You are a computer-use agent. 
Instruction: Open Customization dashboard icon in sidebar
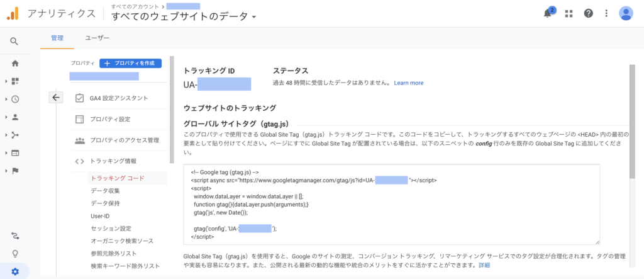click(x=15, y=81)
